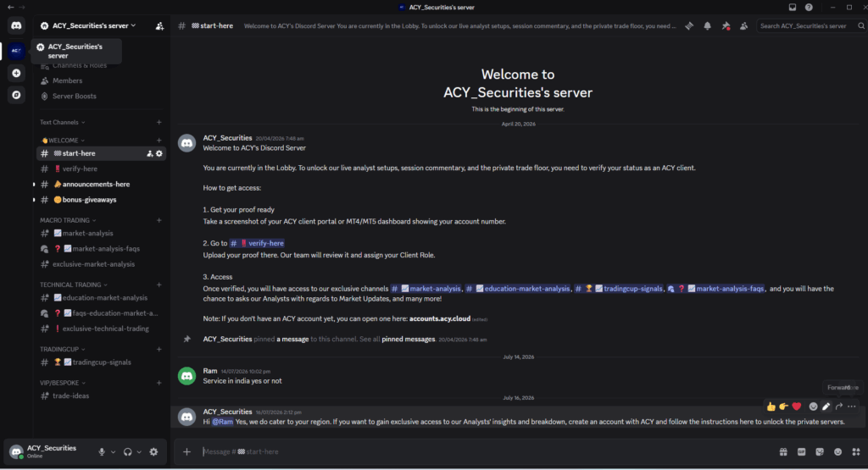Screen dimensions: 868x470
Task: Open Discover servers compass icon
Action: [x=16, y=95]
